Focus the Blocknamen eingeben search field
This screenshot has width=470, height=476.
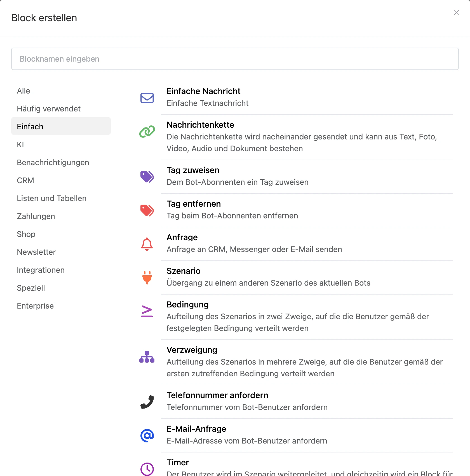point(235,59)
